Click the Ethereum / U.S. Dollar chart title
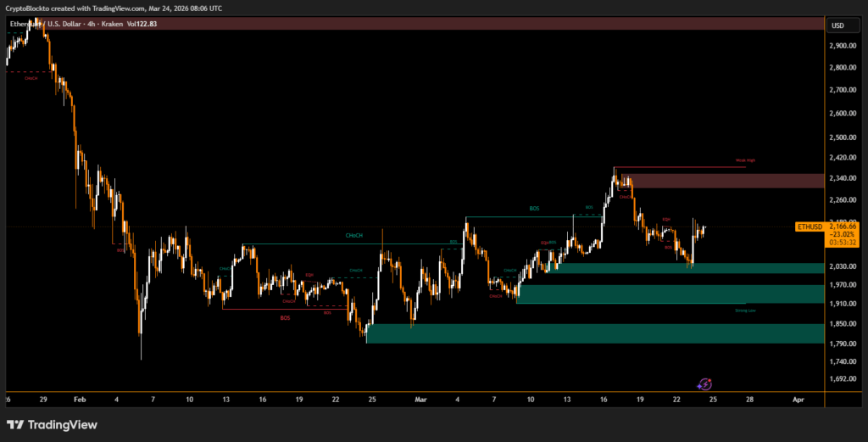868x442 pixels. pos(53,24)
